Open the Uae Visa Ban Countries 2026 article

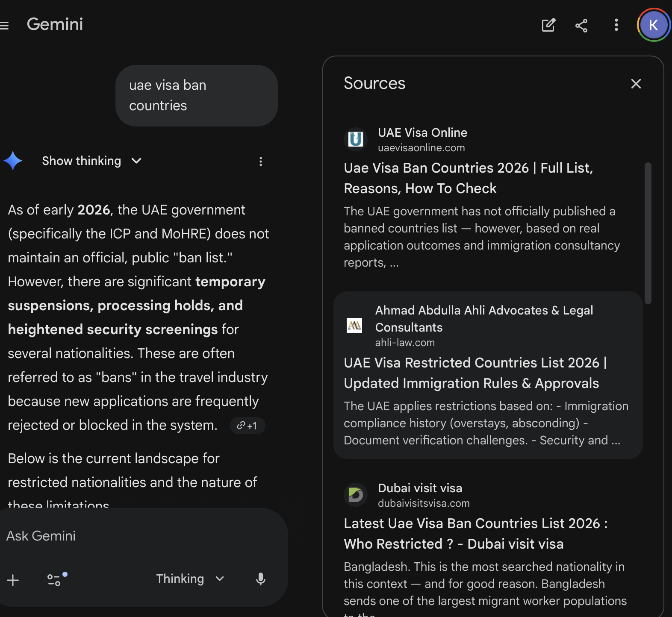pos(469,178)
